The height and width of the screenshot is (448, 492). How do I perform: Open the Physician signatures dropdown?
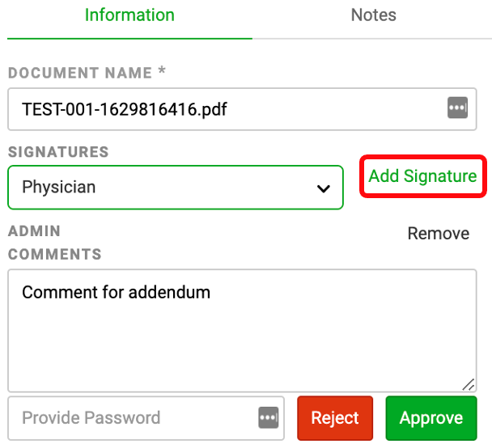176,187
